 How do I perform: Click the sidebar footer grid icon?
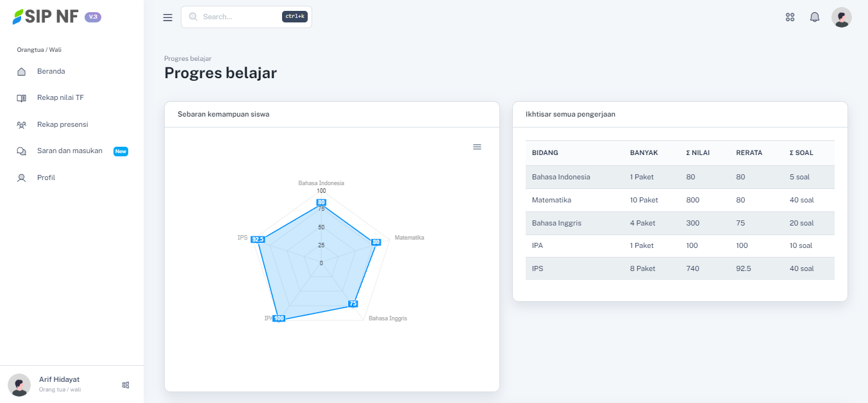click(126, 385)
